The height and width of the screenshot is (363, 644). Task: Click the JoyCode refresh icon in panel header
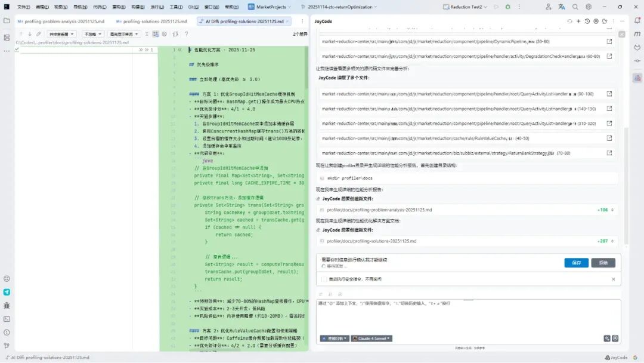[x=569, y=21]
